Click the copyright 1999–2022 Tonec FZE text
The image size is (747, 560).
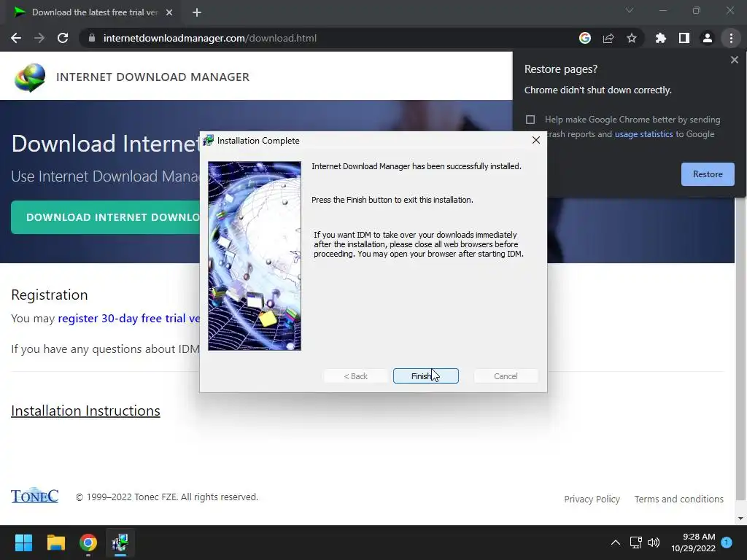(x=167, y=497)
